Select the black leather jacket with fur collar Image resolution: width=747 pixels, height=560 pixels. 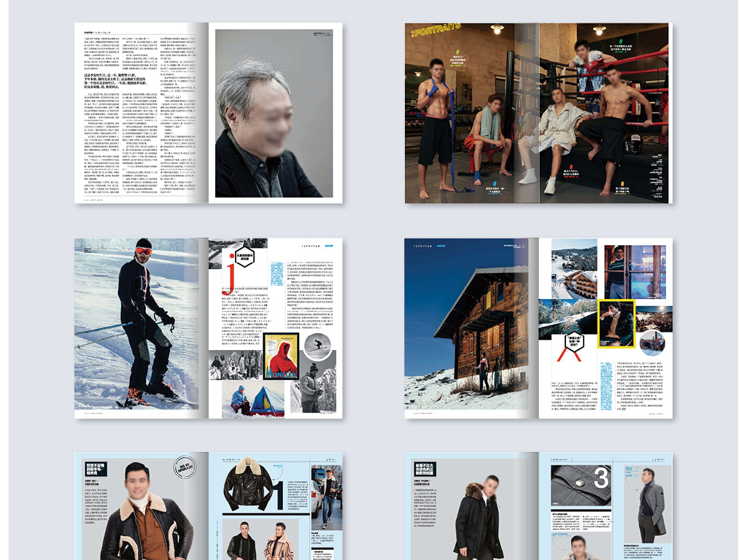tap(247, 484)
